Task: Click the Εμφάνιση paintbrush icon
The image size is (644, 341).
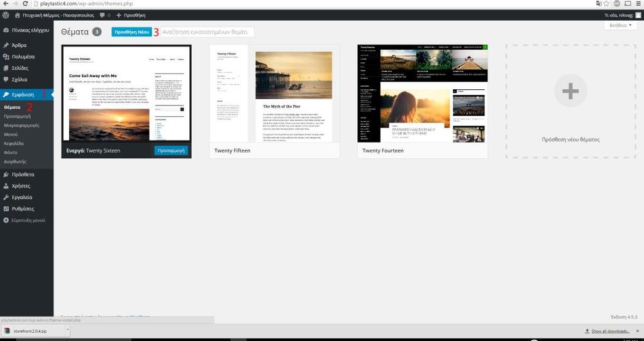Action: click(x=6, y=95)
